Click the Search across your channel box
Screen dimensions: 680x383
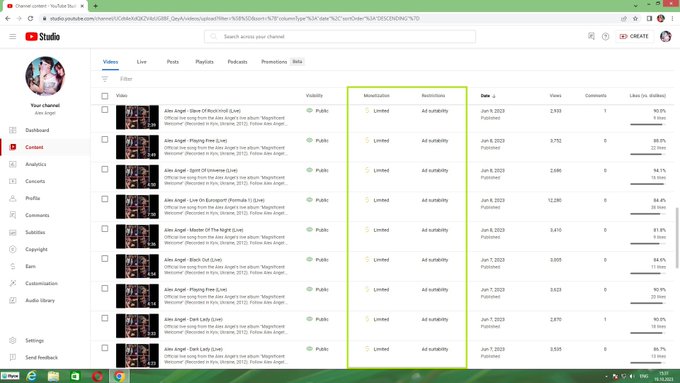tap(340, 36)
